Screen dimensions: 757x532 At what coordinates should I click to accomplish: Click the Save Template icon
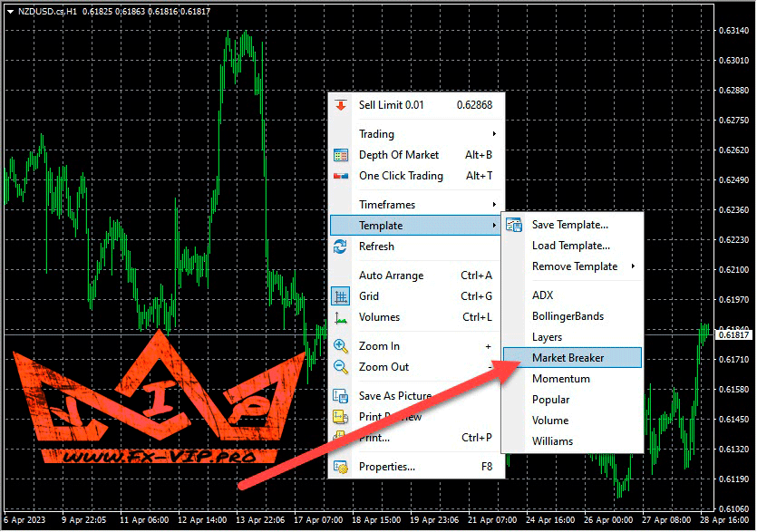[514, 225]
